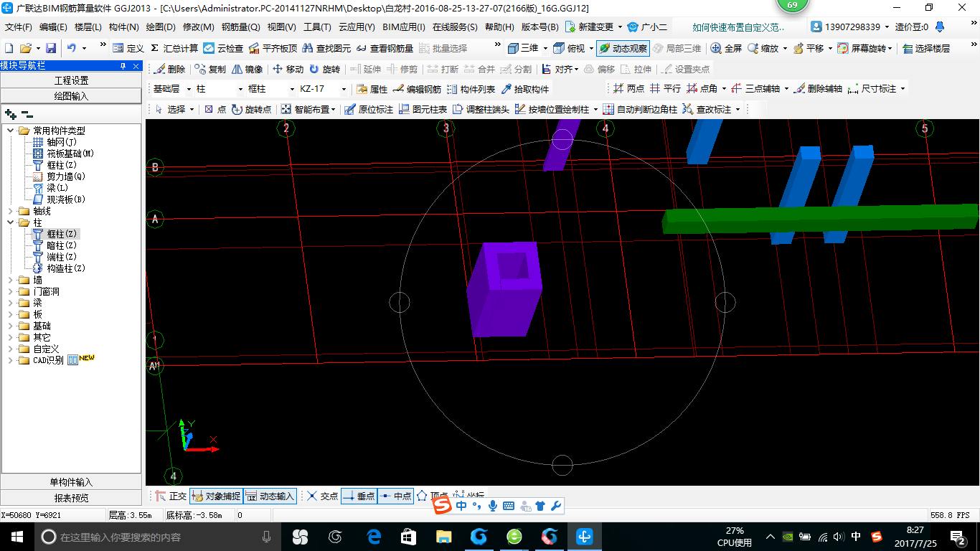Click the 报表预览 panel button

coord(71,498)
